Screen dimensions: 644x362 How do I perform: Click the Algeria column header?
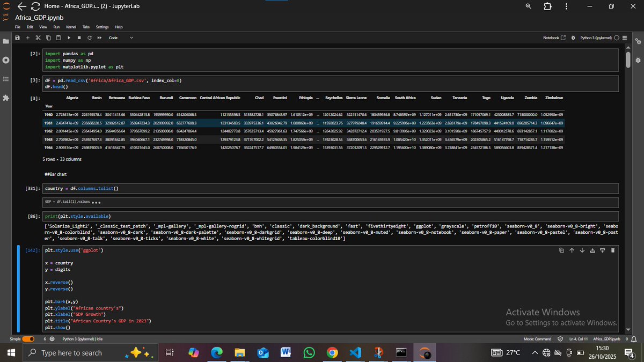(73, 98)
